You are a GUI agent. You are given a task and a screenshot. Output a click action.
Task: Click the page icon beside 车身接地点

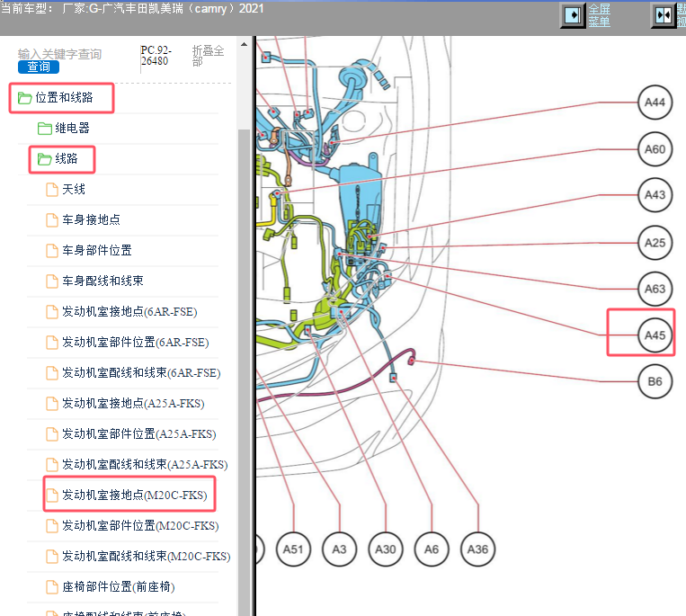click(52, 220)
